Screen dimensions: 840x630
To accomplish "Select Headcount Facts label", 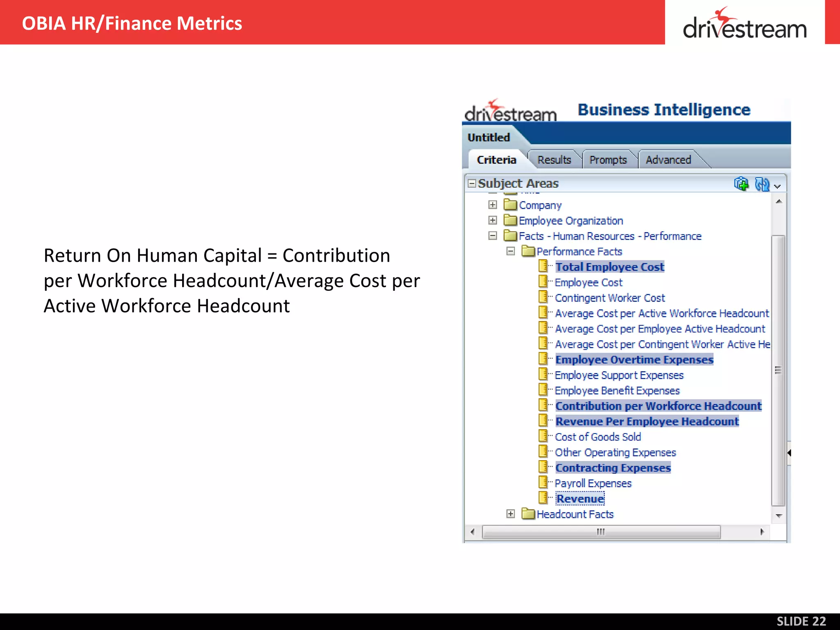I will [575, 514].
